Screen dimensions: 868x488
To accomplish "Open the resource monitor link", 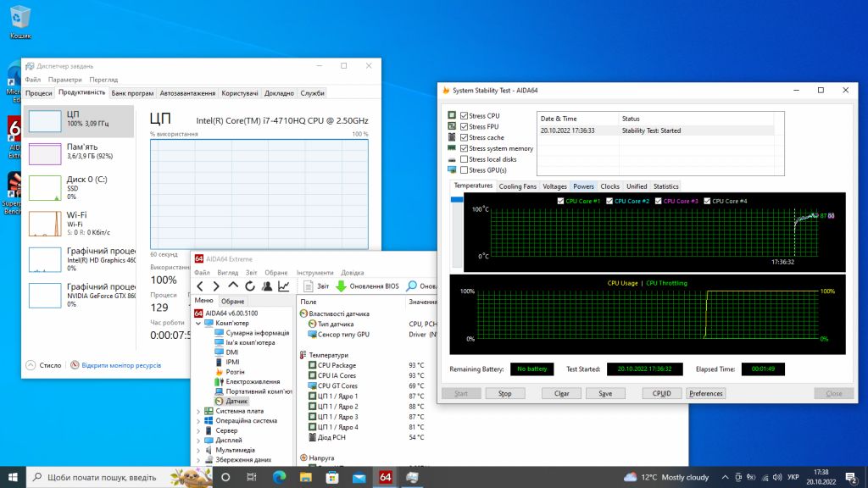I will coord(121,365).
